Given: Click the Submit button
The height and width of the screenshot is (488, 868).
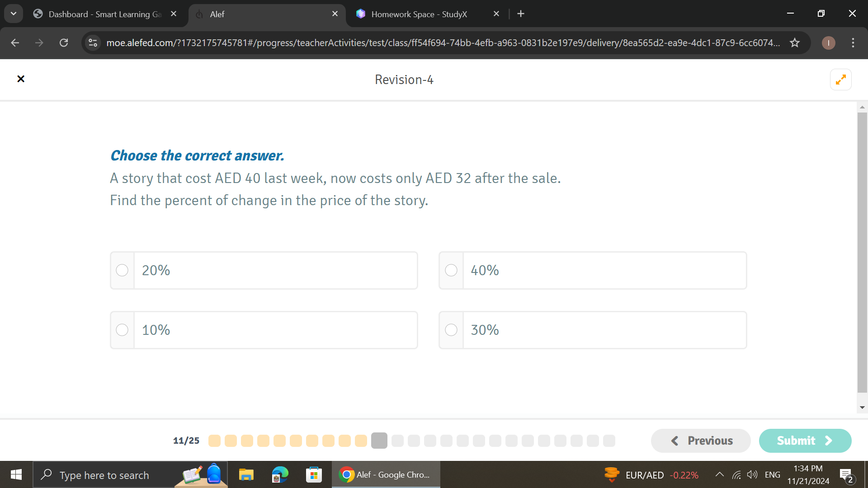Looking at the screenshot, I should pos(805,441).
